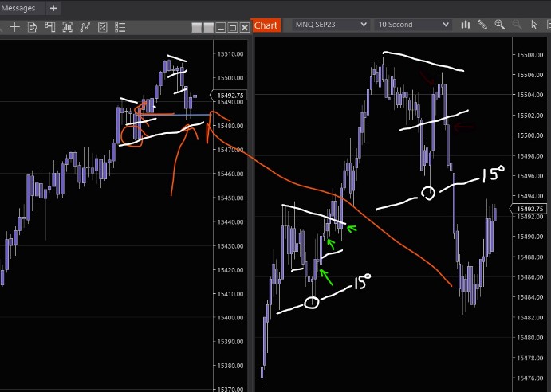
Task: Open the Strategies line-graph icon
Action: [x=85, y=27]
